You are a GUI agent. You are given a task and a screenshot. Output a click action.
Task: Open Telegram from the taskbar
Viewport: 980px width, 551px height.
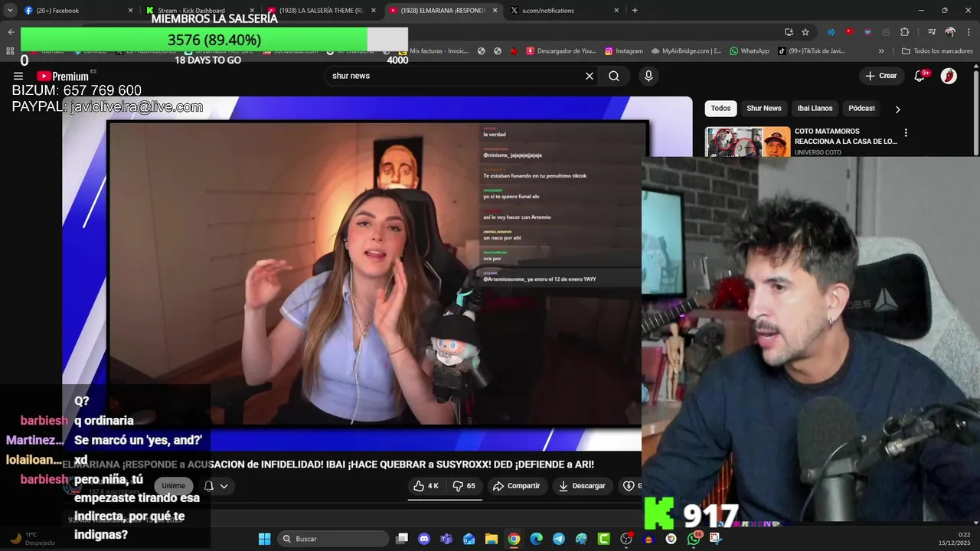click(x=559, y=539)
